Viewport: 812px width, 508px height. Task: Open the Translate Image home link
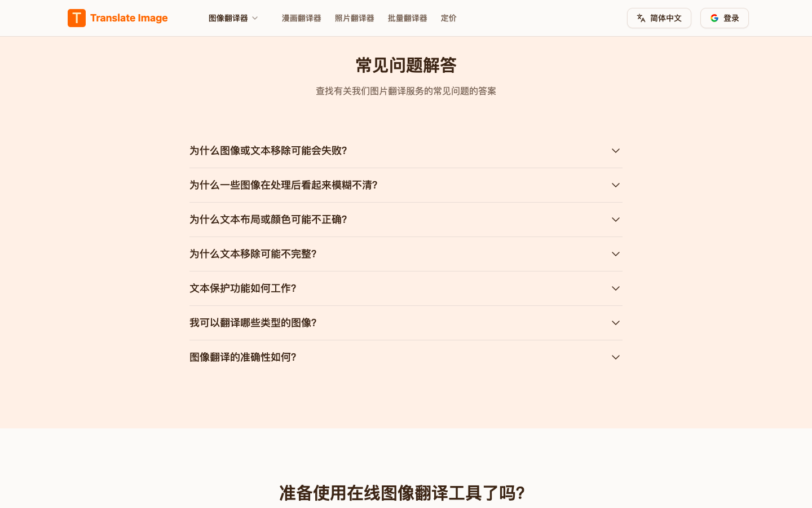tap(118, 18)
